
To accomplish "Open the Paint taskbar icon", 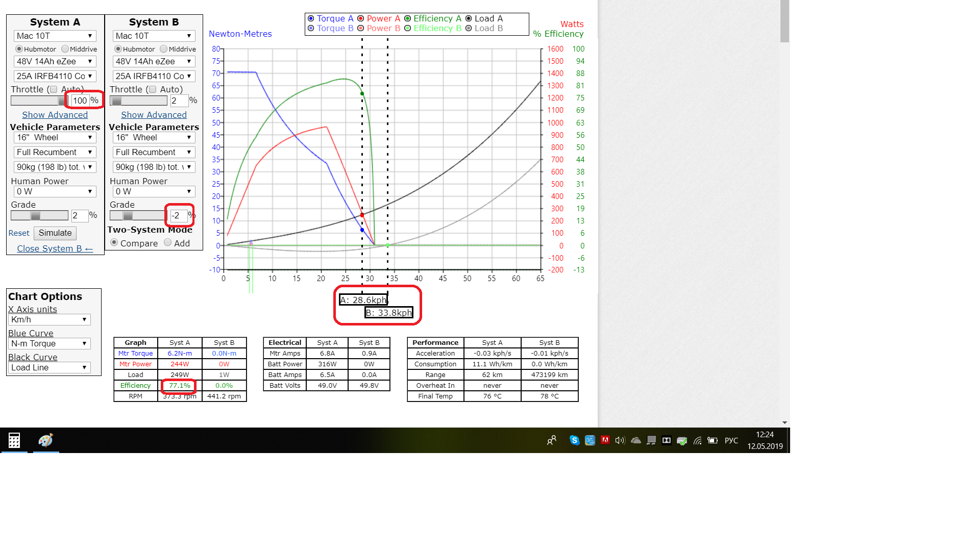I will coord(45,440).
